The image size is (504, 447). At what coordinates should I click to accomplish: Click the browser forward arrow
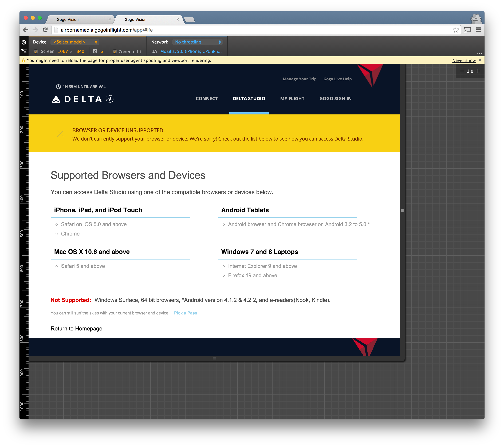tap(35, 30)
